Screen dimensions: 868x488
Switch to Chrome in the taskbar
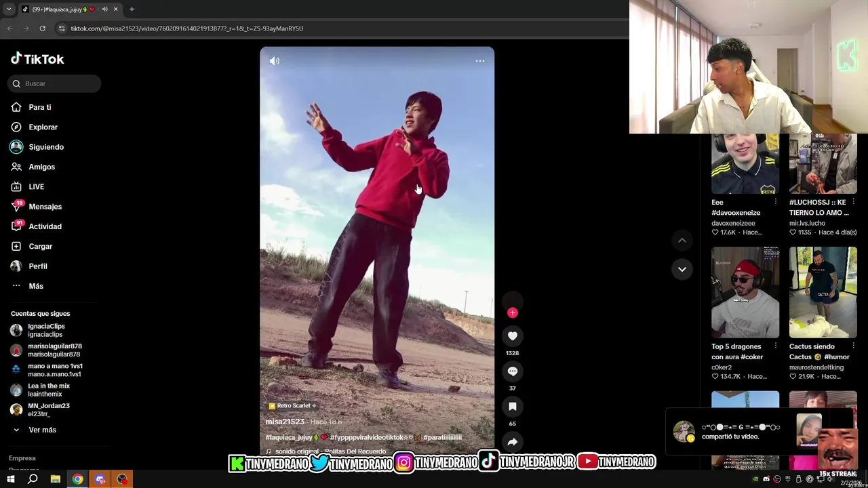[x=78, y=479]
